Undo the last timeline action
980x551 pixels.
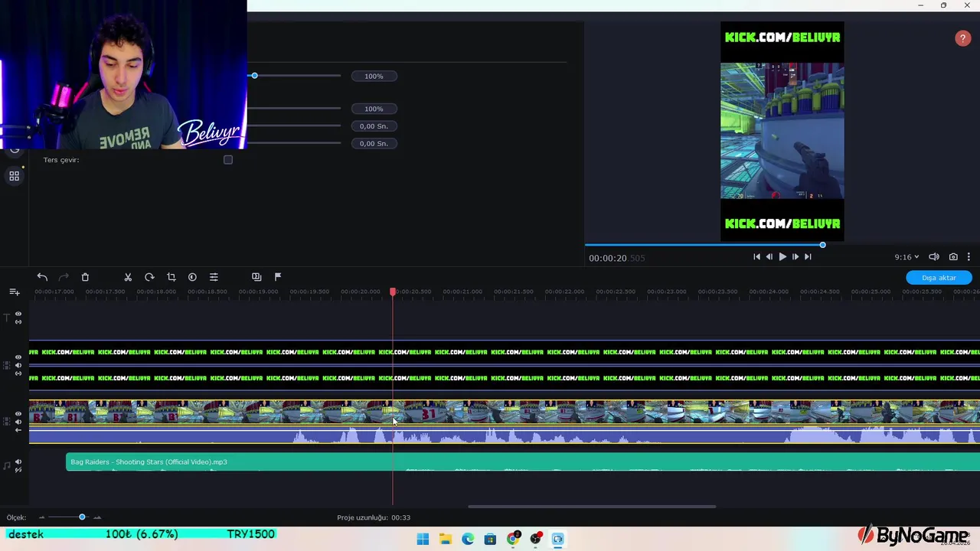[42, 277]
